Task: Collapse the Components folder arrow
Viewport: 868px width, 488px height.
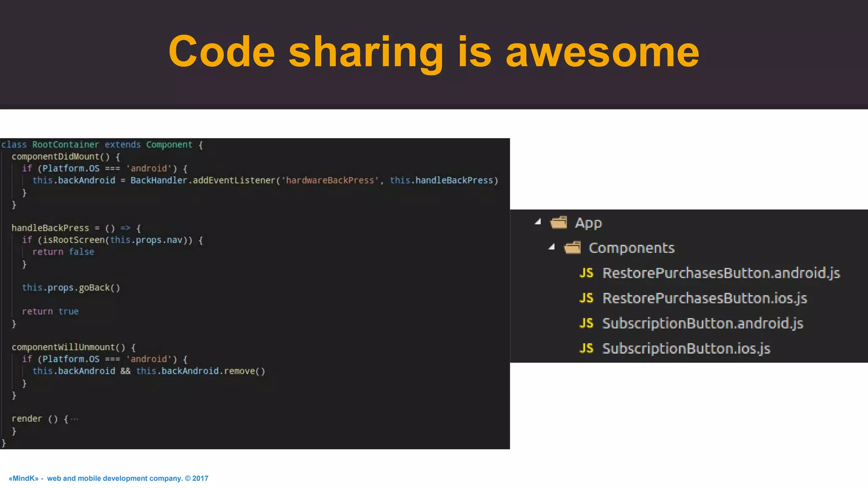Action: 552,247
